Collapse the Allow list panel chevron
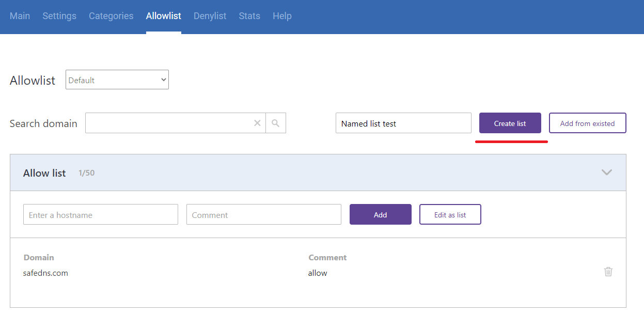This screenshot has width=644, height=314. [x=607, y=172]
